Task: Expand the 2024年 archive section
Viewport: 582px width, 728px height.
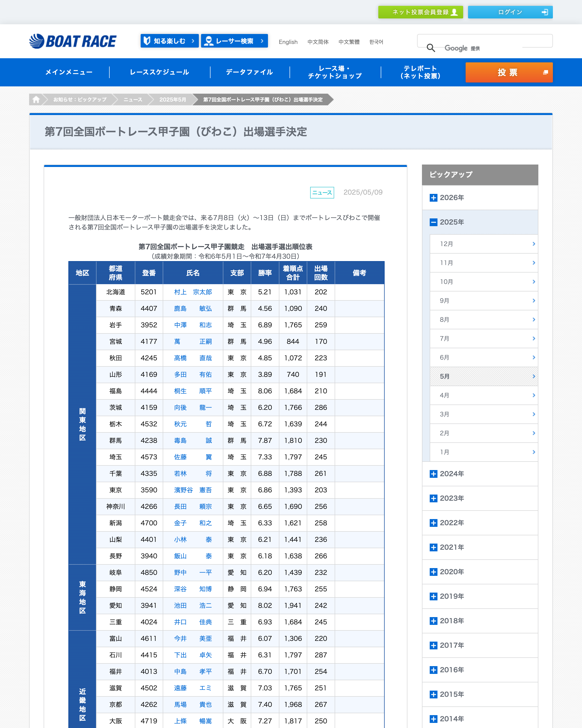Action: coord(480,474)
